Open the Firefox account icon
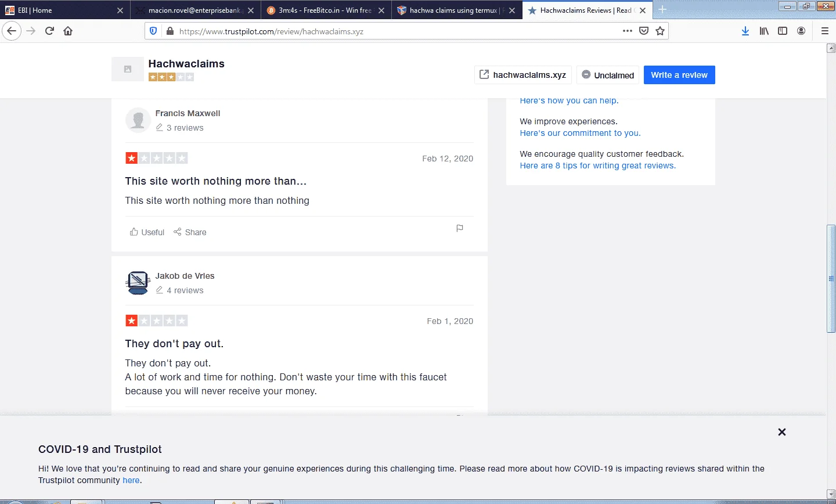Image resolution: width=836 pixels, height=504 pixels. [801, 31]
